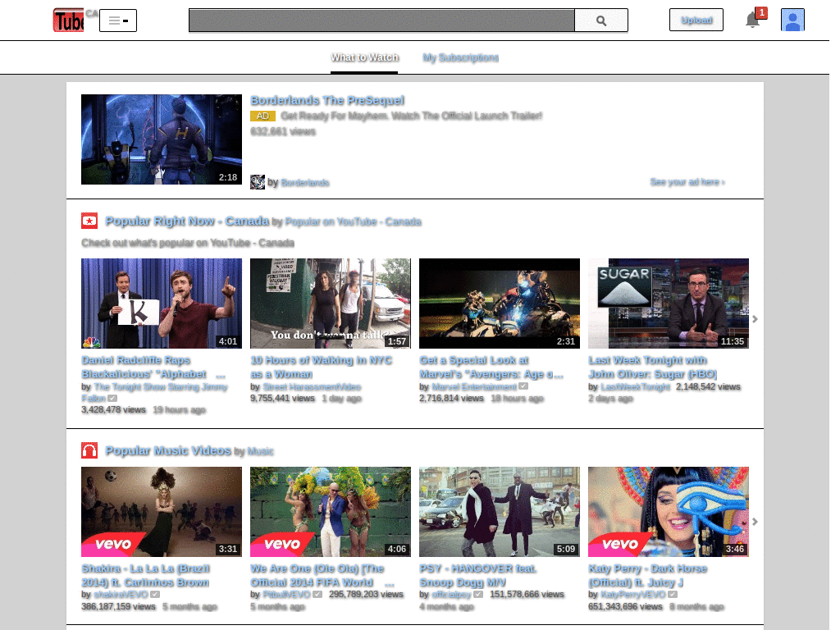This screenshot has width=840, height=630.
Task: Switch to What to Watch tab
Action: tap(364, 57)
